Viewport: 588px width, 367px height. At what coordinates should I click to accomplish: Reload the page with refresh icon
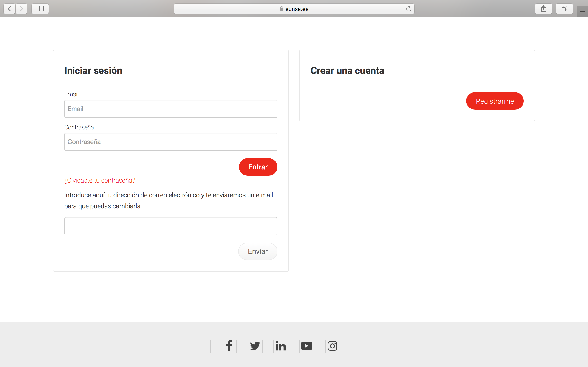coord(409,9)
